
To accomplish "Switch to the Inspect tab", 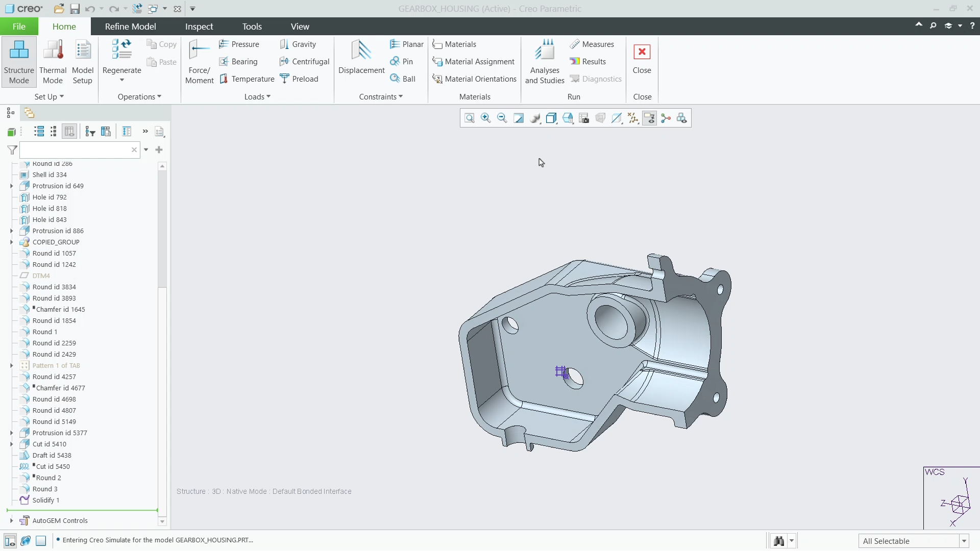I will [x=199, y=27].
